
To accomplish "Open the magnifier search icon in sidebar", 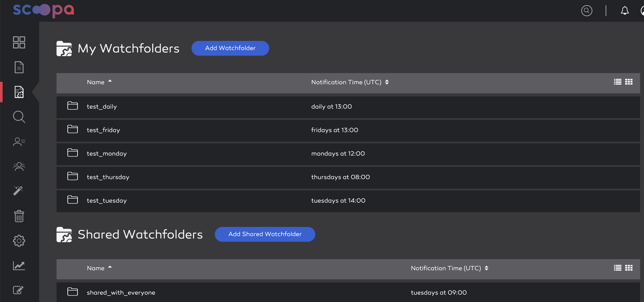I will click(x=19, y=117).
